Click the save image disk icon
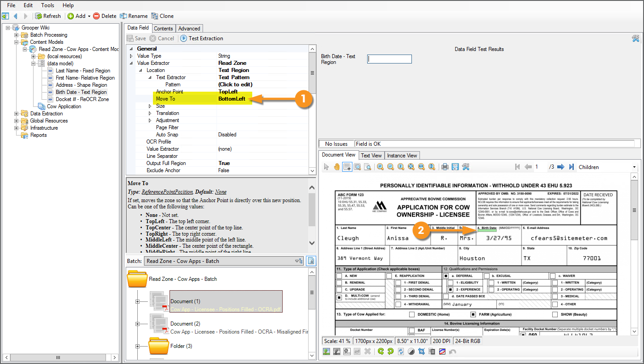644x364 pixels. (455, 167)
